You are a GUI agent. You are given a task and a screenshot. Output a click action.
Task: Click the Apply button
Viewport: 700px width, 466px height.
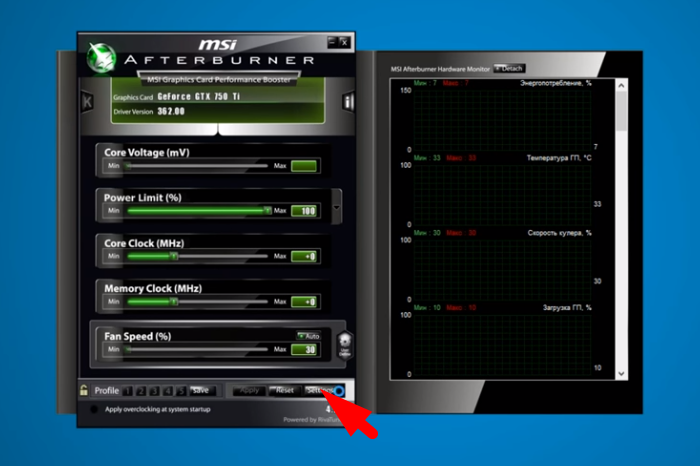249,391
